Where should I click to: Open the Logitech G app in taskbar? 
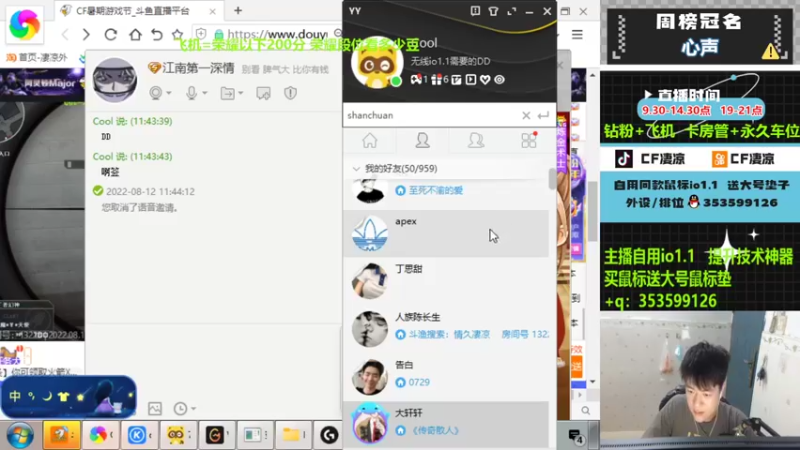[x=328, y=435]
